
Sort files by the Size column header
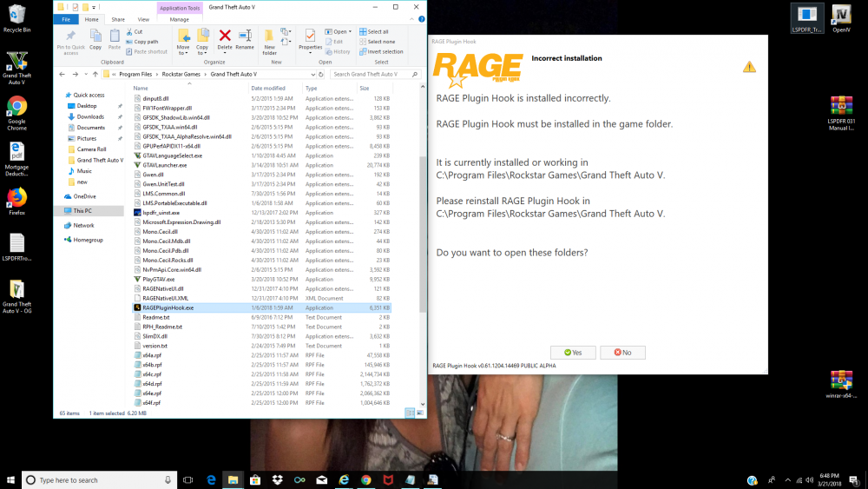coord(365,88)
